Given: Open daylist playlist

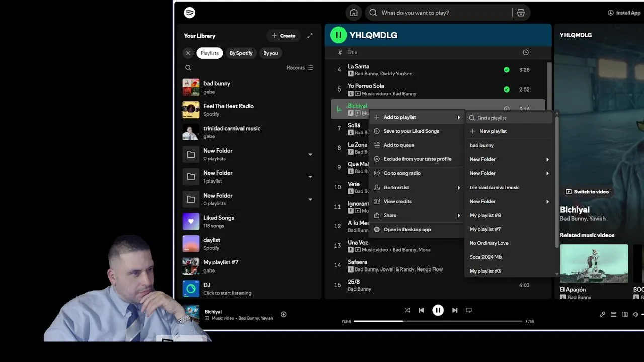Looking at the screenshot, I should 249,244.
